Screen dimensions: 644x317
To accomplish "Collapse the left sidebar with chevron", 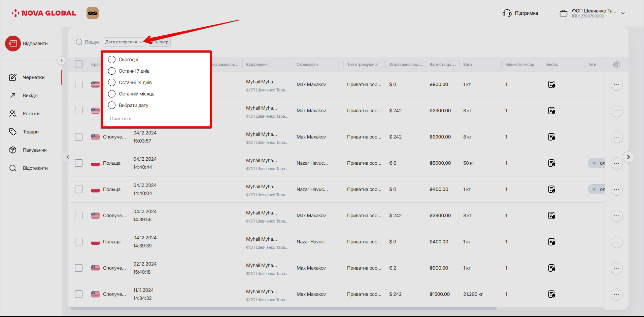I will click(x=62, y=61).
